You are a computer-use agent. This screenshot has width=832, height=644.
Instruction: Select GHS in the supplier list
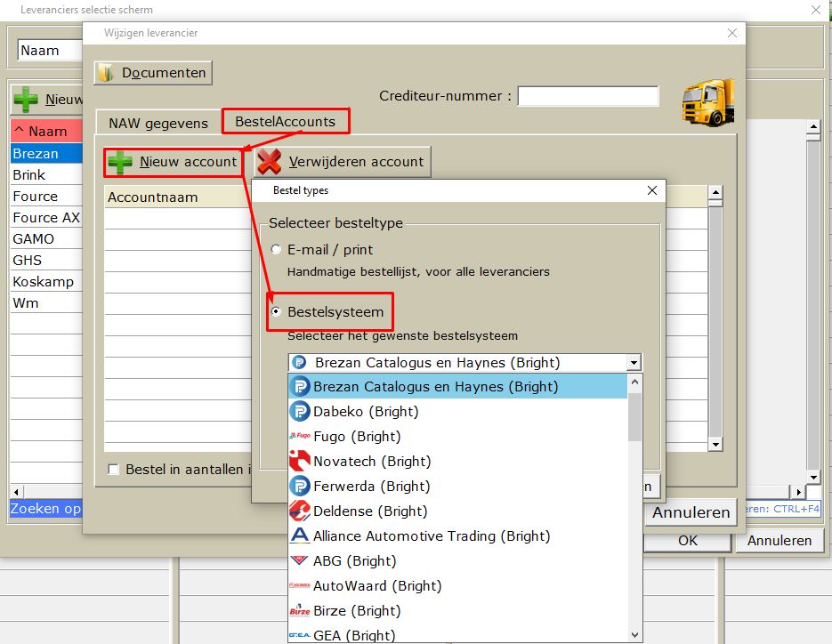(46, 260)
